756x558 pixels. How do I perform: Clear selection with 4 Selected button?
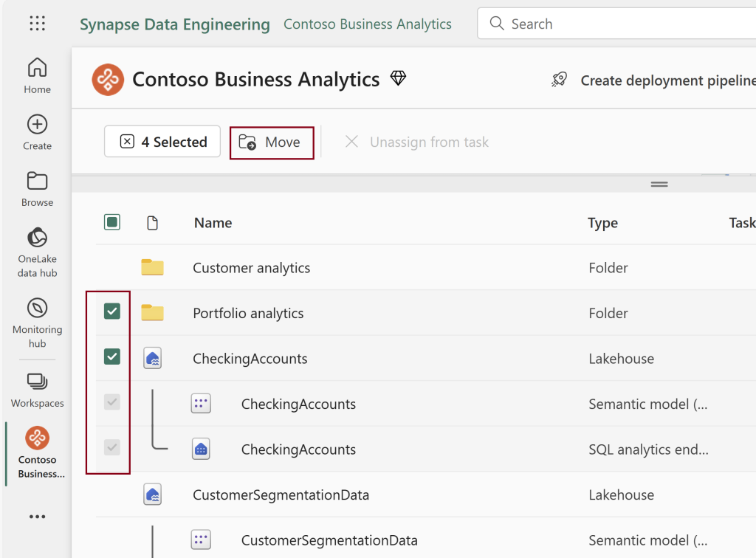(162, 142)
